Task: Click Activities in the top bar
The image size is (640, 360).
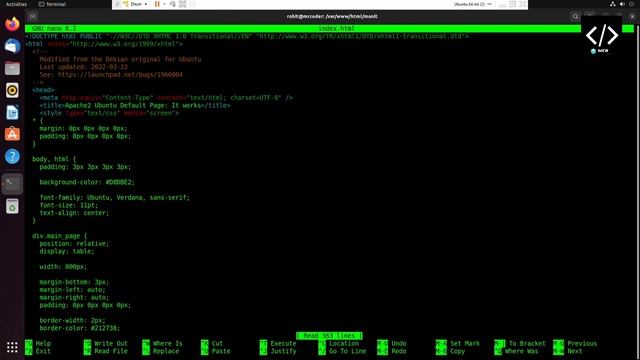Action: point(16,4)
